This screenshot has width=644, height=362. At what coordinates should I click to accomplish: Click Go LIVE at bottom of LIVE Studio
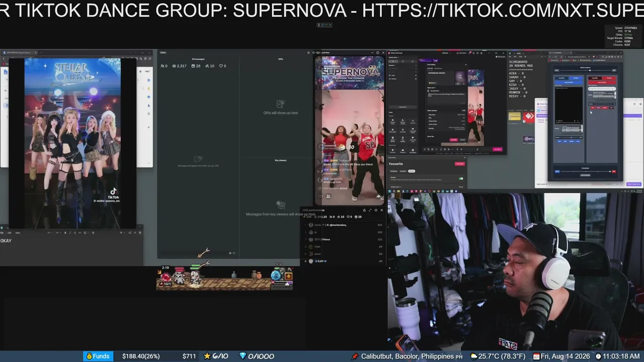pyautogui.click(x=498, y=149)
